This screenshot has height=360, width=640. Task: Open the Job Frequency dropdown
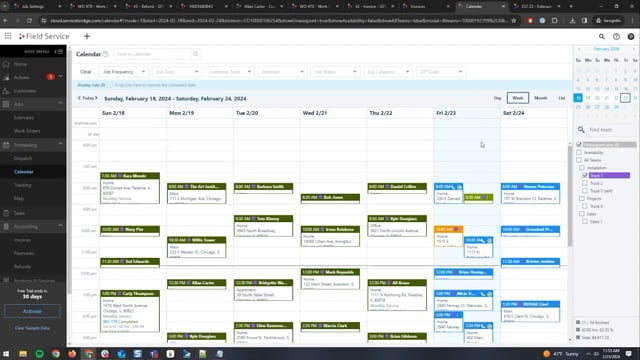click(124, 72)
